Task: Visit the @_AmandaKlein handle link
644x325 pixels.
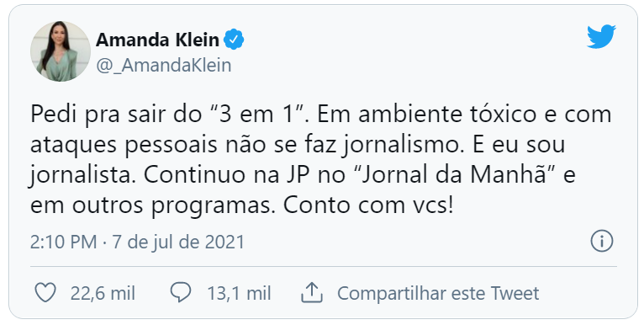Action: coord(163,66)
